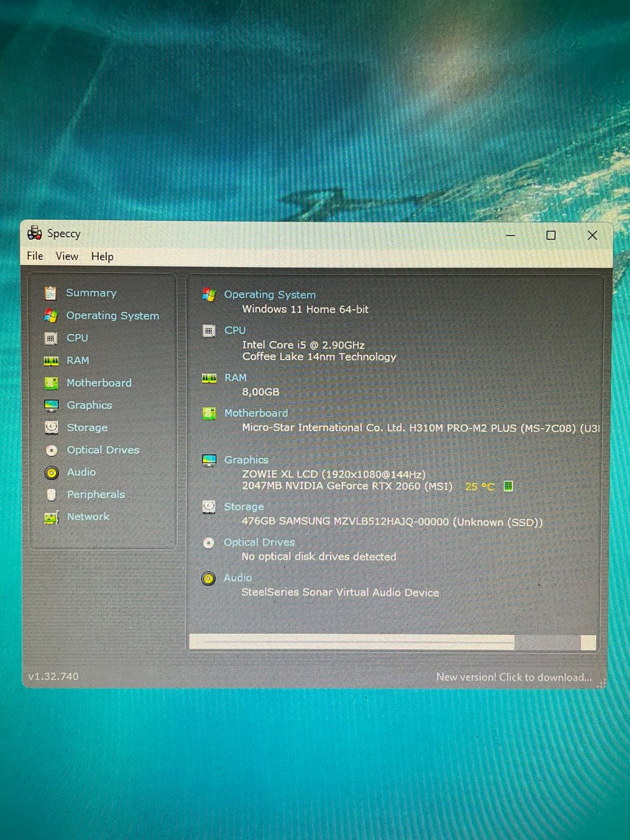Click the Audio speaker sidebar icon
Image resolution: width=630 pixels, height=840 pixels.
click(52, 472)
